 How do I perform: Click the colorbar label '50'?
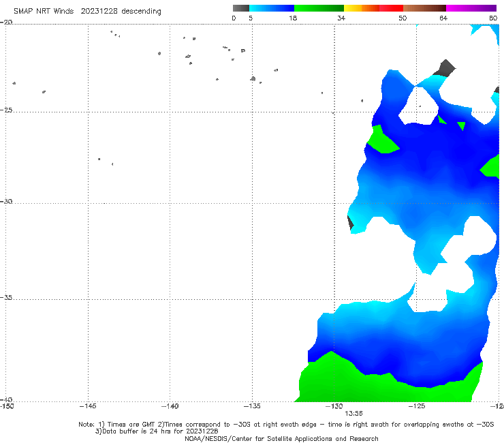click(x=403, y=18)
